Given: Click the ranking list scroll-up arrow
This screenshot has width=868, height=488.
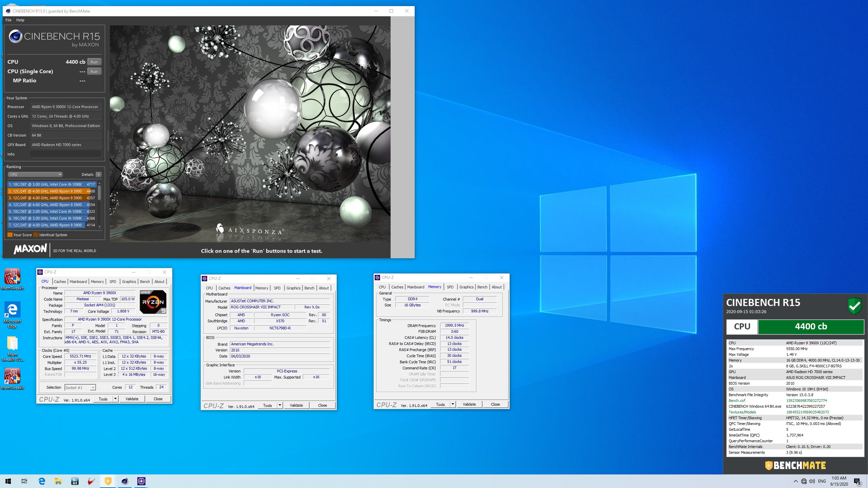Looking at the screenshot, I should click(99, 183).
